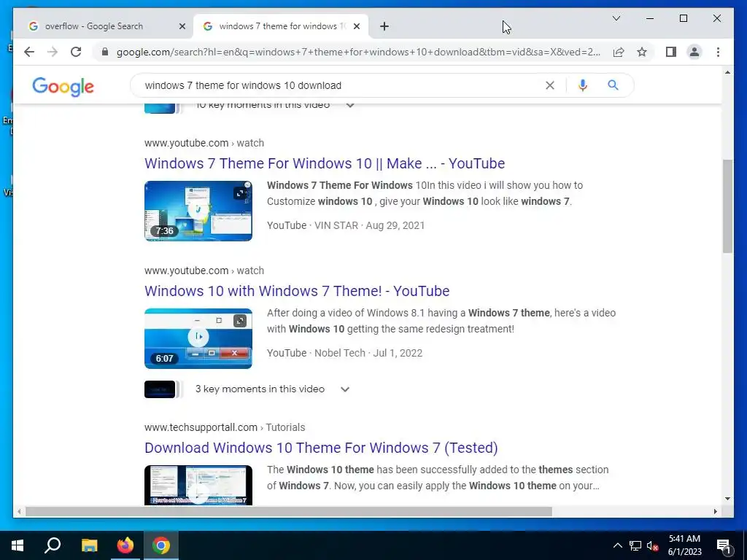Play the 6:07 video thumbnail
The height and width of the screenshot is (560, 747).
point(198,338)
